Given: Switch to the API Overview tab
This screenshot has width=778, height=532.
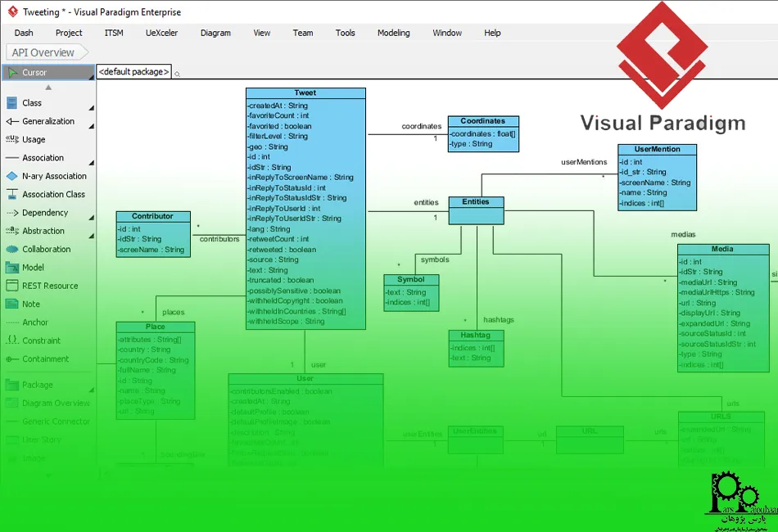Looking at the screenshot, I should (43, 52).
